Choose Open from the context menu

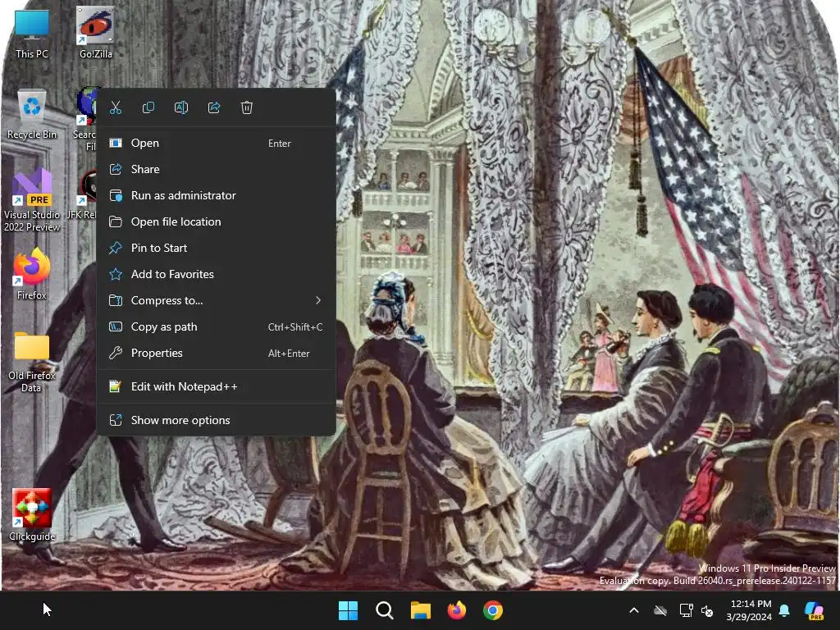[216, 143]
